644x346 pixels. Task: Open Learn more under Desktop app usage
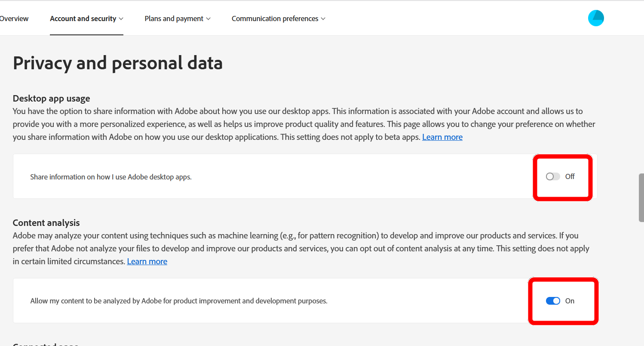pos(442,136)
